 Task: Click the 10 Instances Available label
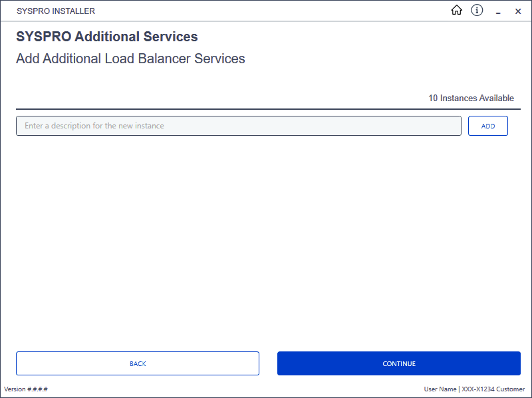(471, 98)
